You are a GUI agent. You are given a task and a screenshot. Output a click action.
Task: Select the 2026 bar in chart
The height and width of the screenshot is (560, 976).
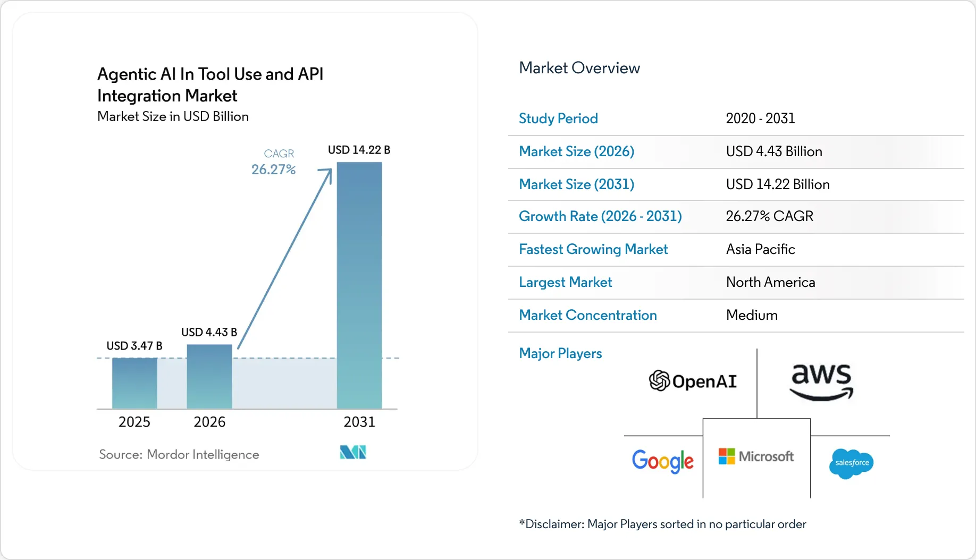tap(209, 377)
